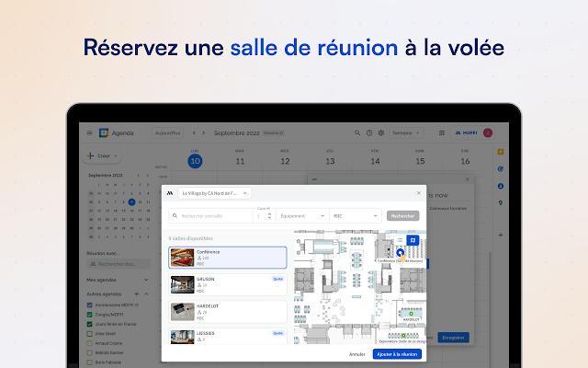Open the Google apps grid icon
588x368 pixels.
point(442,132)
